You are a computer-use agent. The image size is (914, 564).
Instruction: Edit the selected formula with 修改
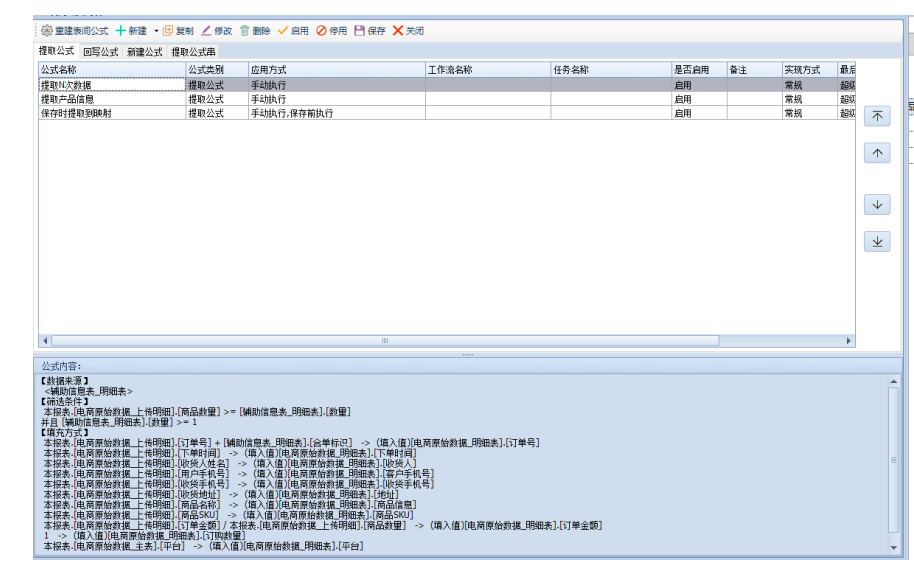pyautogui.click(x=216, y=31)
